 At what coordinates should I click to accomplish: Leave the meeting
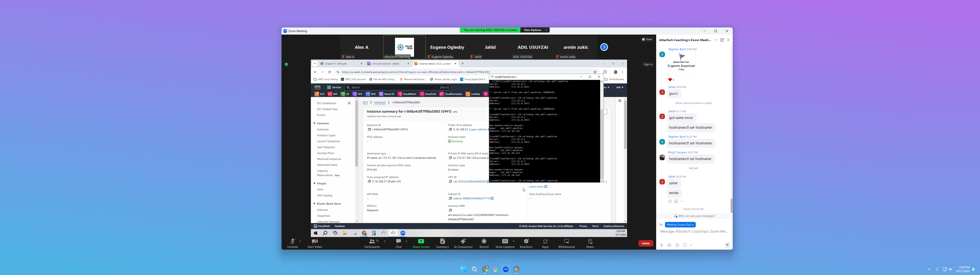click(x=646, y=243)
